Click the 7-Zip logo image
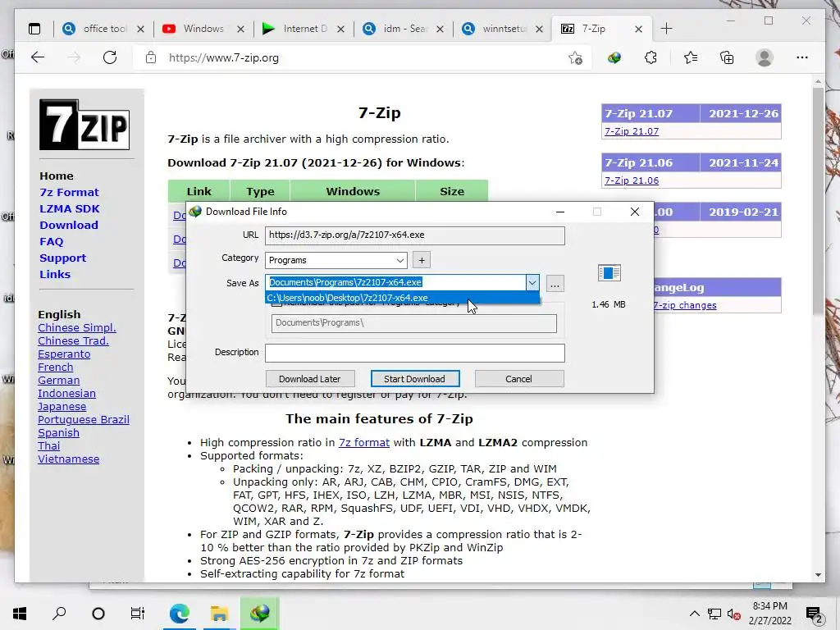This screenshot has width=840, height=630. 84,125
